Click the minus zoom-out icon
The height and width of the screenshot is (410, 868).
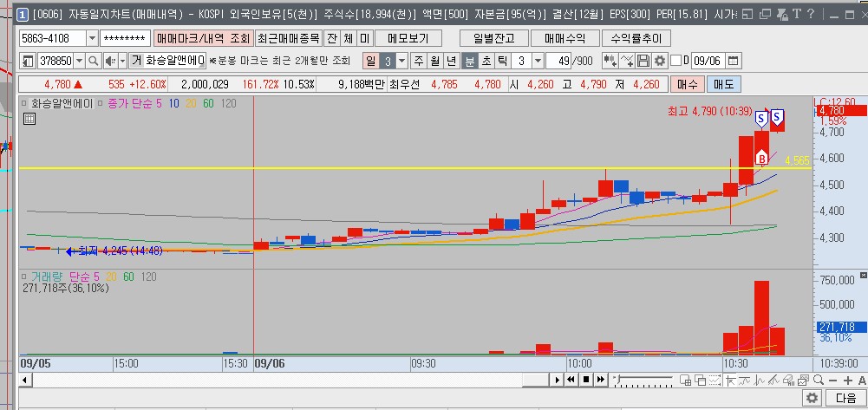coord(833,381)
